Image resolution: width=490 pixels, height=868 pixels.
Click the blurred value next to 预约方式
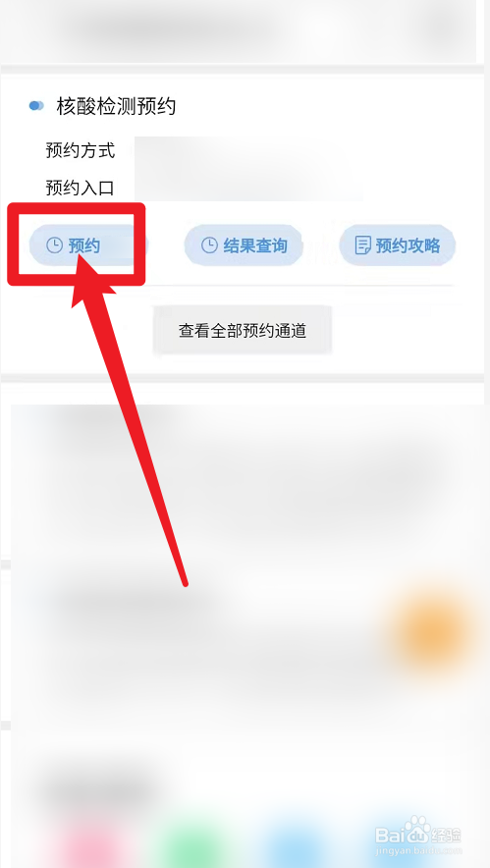[249, 150]
